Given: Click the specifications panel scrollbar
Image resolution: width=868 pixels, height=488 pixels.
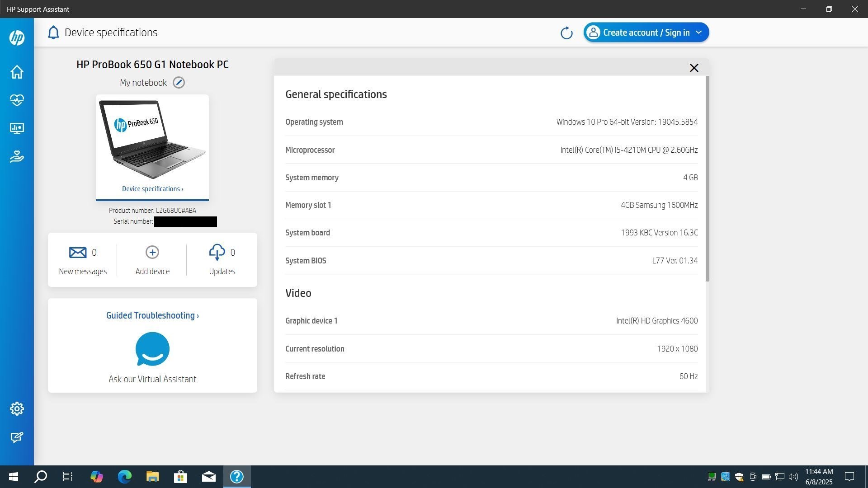Looking at the screenshot, I should coord(708,178).
